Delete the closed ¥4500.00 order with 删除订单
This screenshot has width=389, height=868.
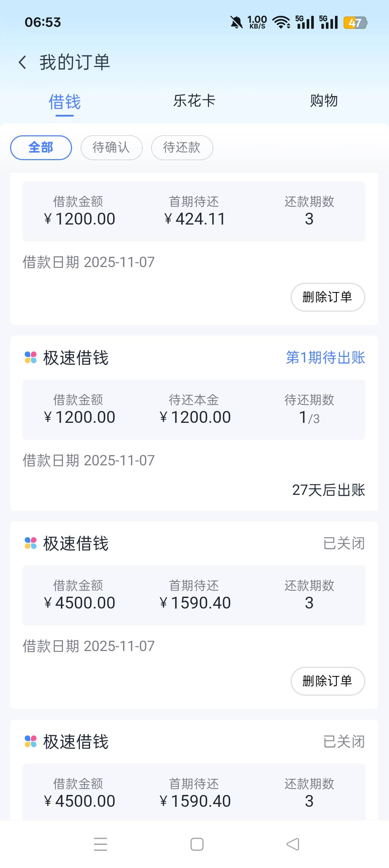[327, 681]
